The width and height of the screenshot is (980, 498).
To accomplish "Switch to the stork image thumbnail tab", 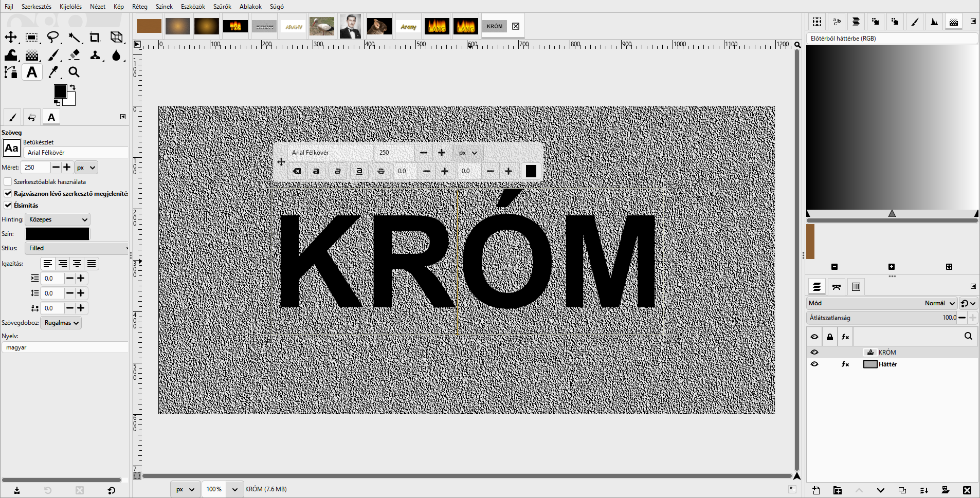I will click(x=322, y=26).
